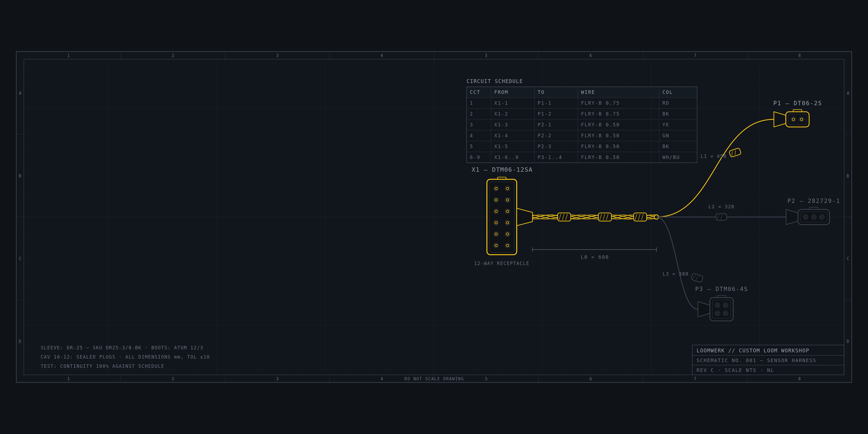
Task: Click the left cavity of the P1 connector
Action: click(793, 119)
